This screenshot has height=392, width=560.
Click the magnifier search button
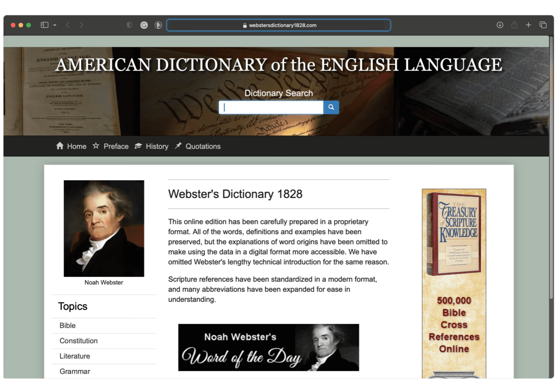(x=331, y=107)
